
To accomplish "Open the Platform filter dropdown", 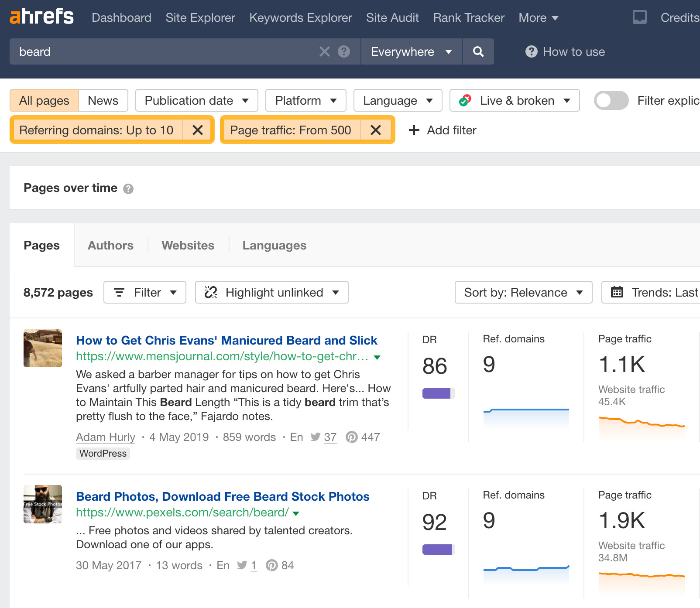I will (305, 100).
